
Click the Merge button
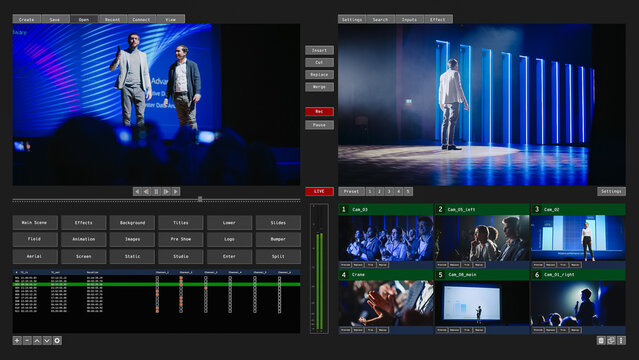[x=320, y=87]
